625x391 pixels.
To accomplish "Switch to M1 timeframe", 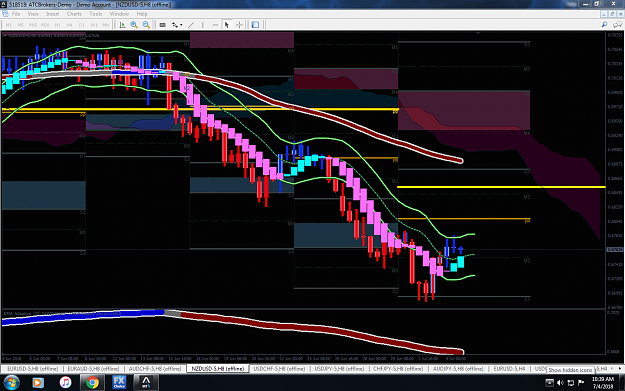I will 8,25.
